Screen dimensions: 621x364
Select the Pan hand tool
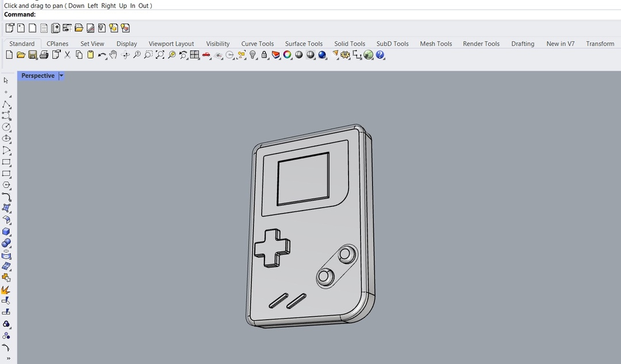pyautogui.click(x=113, y=55)
